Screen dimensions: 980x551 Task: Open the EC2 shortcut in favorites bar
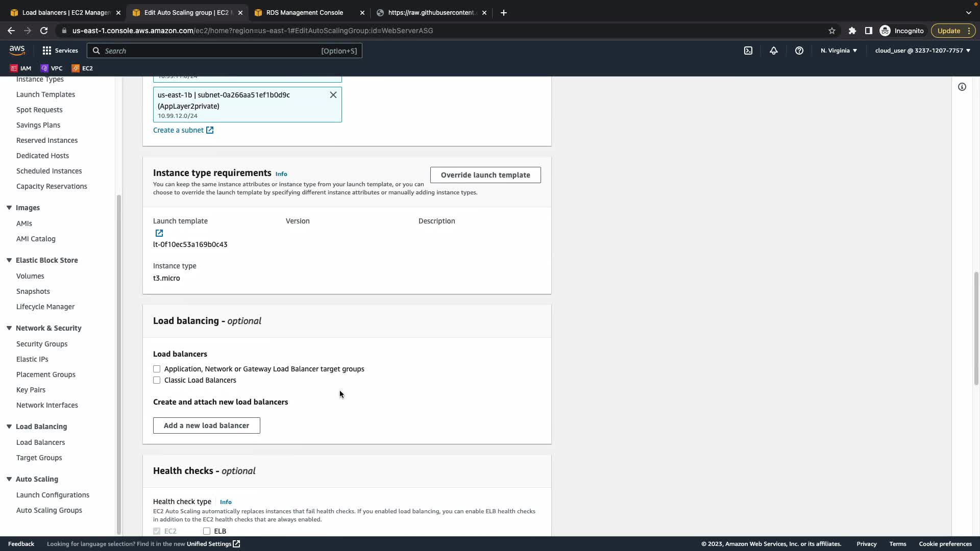coord(82,68)
